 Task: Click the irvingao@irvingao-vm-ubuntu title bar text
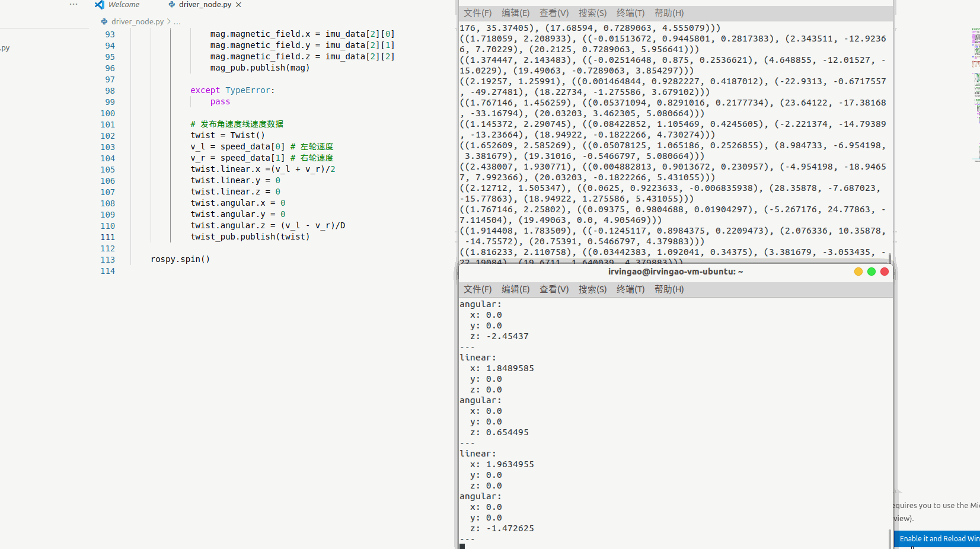tap(675, 272)
